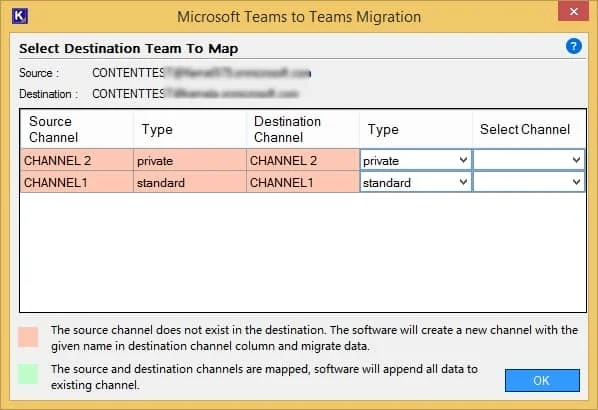Click the source Type column header
The width and height of the screenshot is (598, 410).
click(190, 129)
